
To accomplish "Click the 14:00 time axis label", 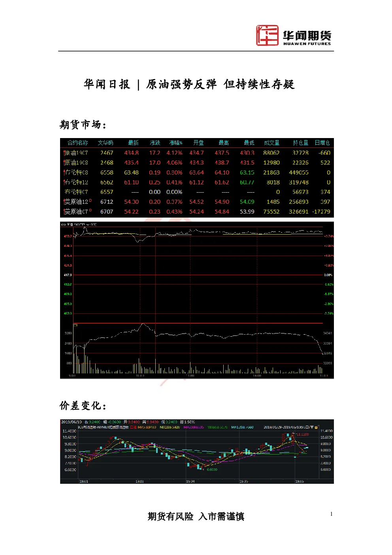I will (x=257, y=375).
